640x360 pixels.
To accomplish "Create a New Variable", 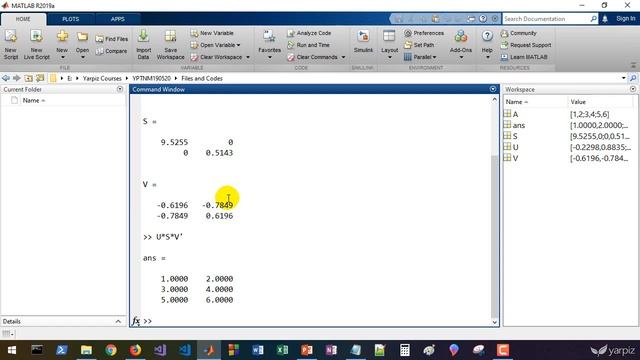I will point(212,33).
